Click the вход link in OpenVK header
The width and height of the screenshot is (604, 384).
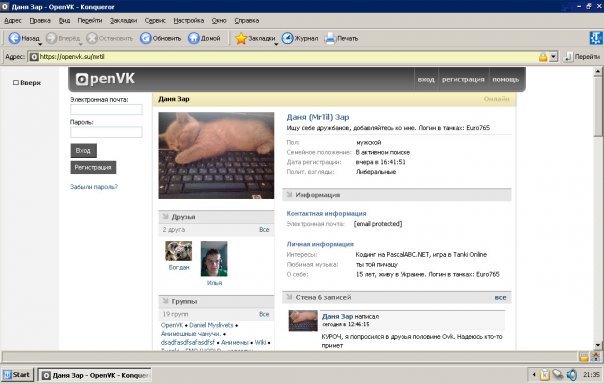[x=426, y=79]
